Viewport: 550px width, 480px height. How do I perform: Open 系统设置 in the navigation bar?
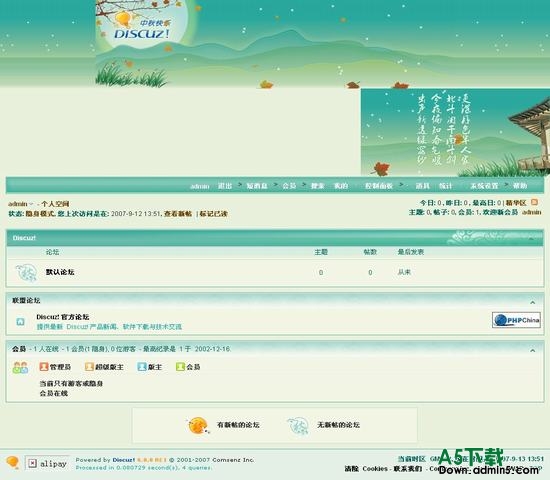tap(484, 186)
